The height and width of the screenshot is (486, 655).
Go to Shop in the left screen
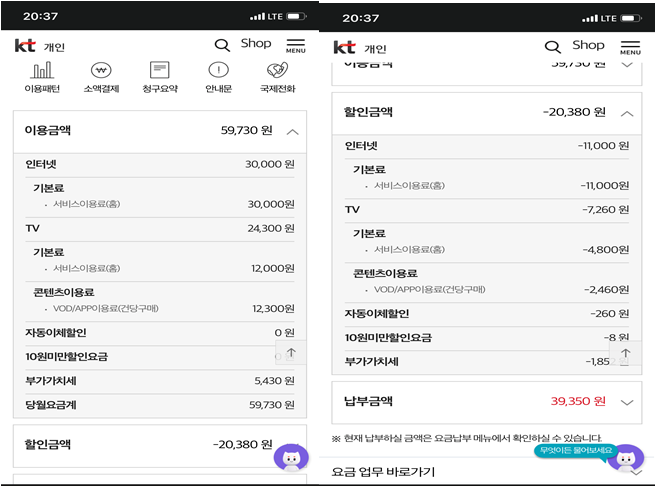[256, 44]
